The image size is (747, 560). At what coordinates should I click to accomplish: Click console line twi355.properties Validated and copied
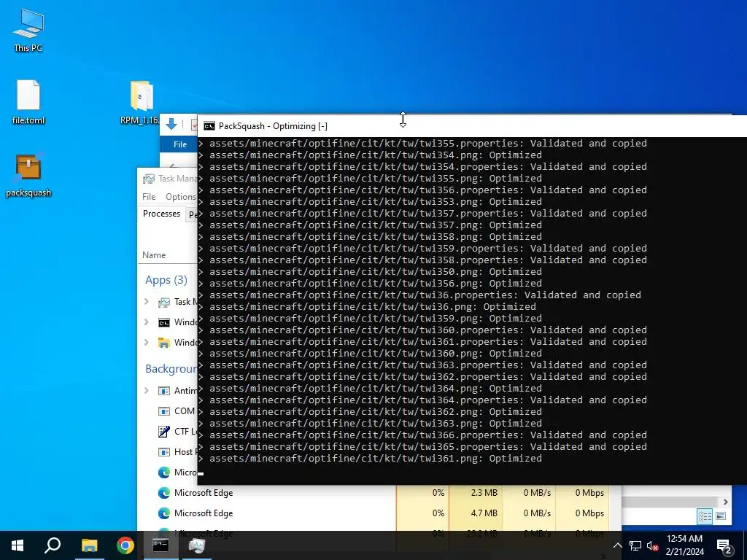pos(427,144)
